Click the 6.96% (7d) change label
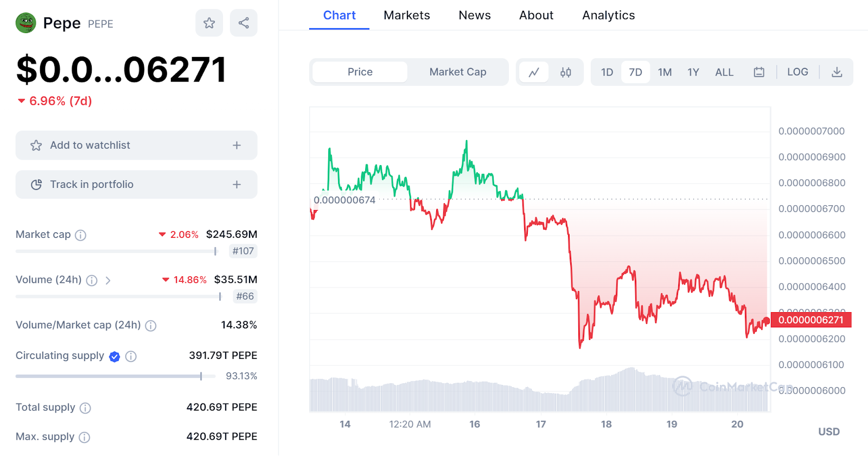This screenshot has height=456, width=868. tap(55, 101)
